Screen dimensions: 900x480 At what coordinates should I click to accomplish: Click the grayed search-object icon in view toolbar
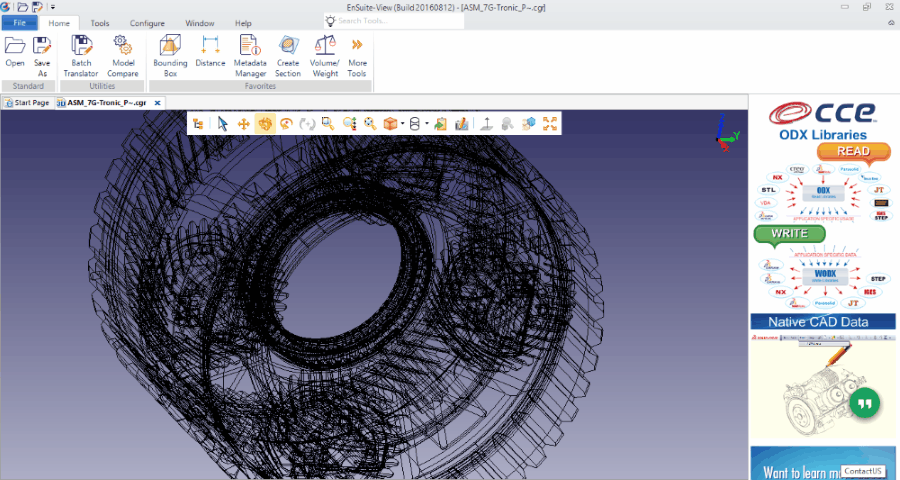pos(507,124)
